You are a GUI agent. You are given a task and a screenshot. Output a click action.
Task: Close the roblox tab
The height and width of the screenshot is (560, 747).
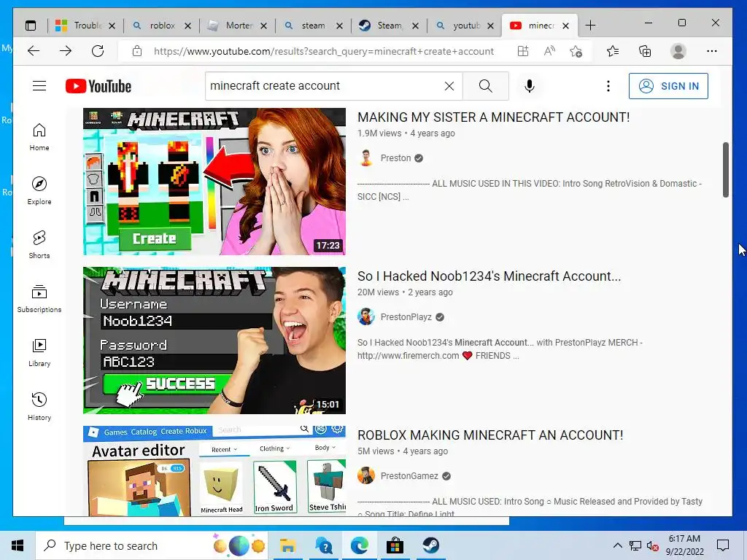coord(187,26)
